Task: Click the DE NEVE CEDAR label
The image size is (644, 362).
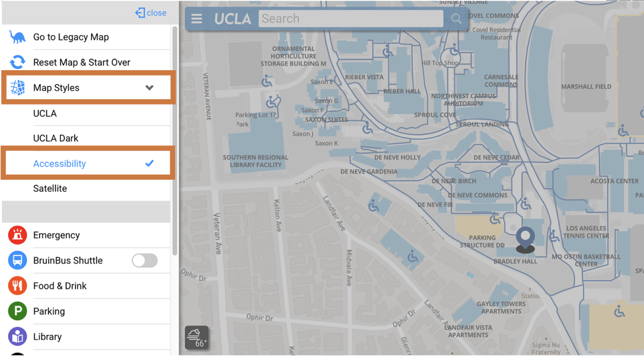Action: coord(496,157)
